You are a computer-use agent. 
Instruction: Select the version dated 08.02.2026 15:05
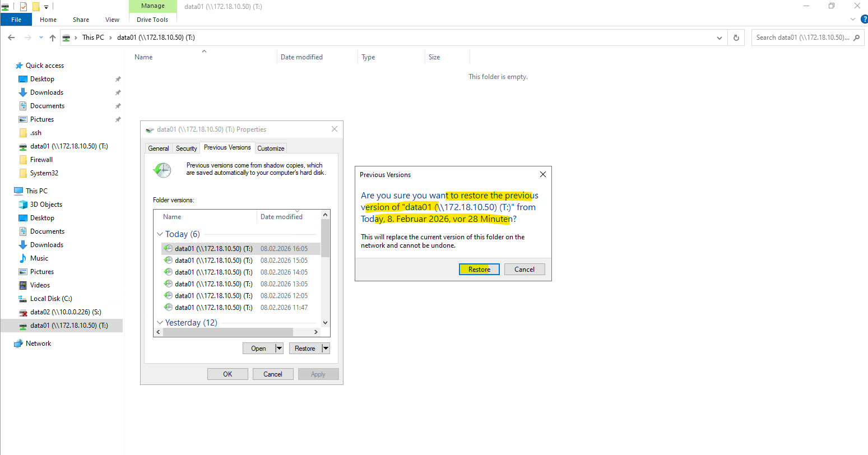point(241,261)
